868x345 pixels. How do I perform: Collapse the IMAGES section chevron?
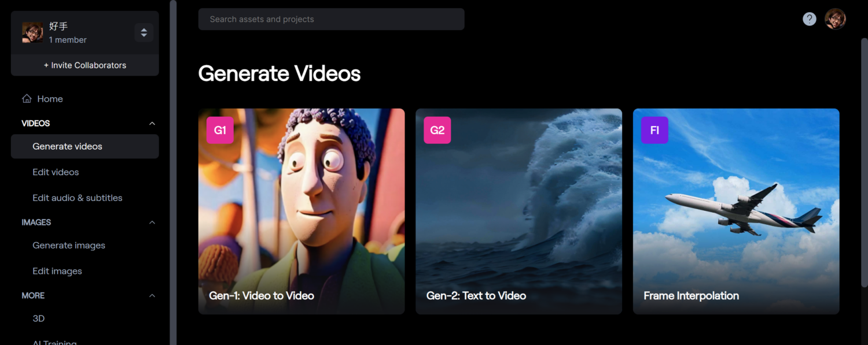point(152,222)
